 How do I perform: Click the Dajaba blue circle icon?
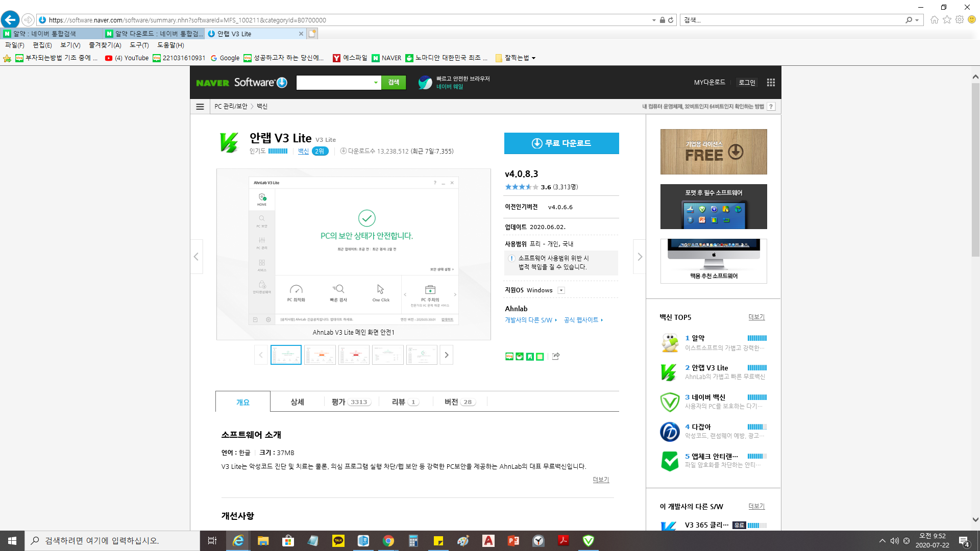point(670,432)
